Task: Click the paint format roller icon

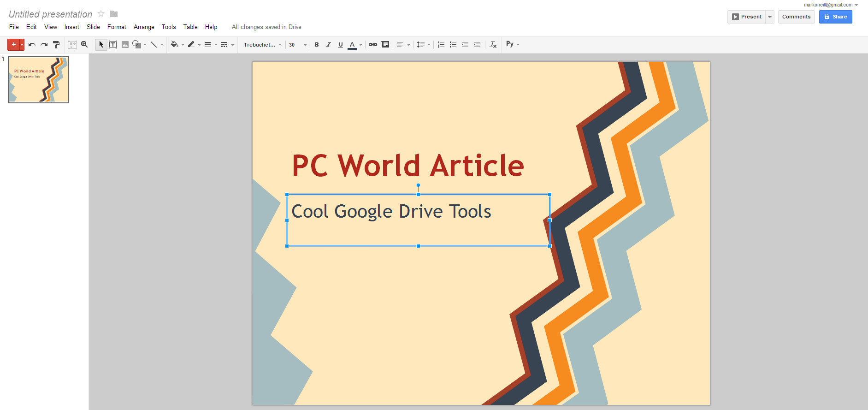Action: (x=56, y=45)
